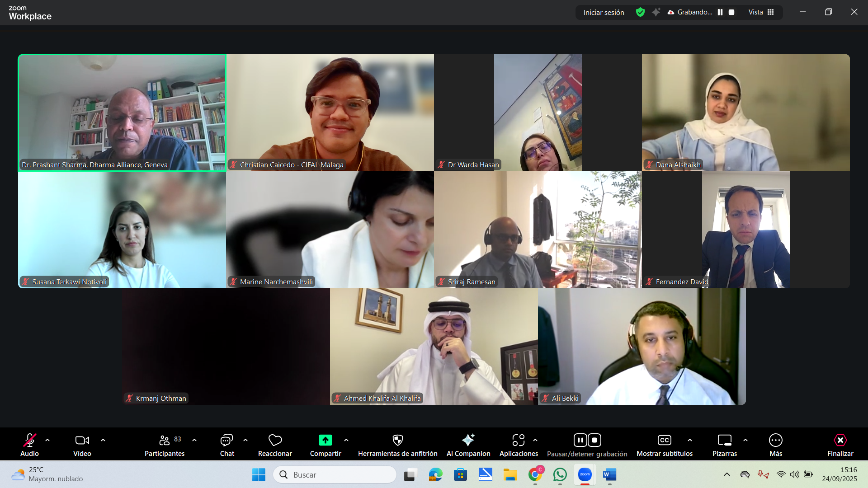Screen dimensions: 868x488
Task: Open Pizarras whiteboard icon
Action: click(724, 440)
